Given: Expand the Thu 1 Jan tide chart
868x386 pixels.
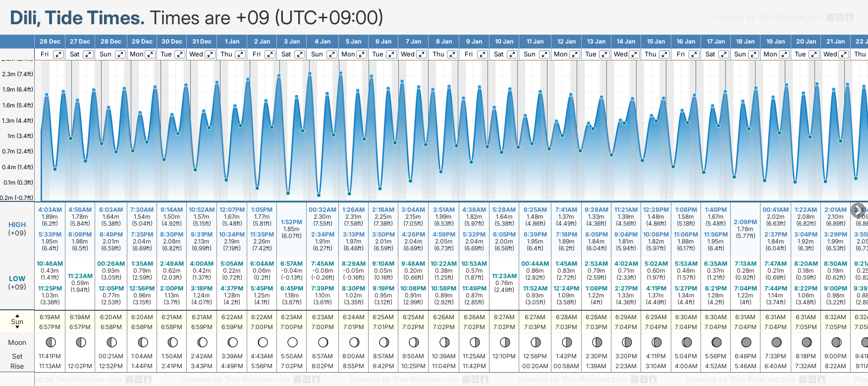Looking at the screenshot, I should point(240,54).
